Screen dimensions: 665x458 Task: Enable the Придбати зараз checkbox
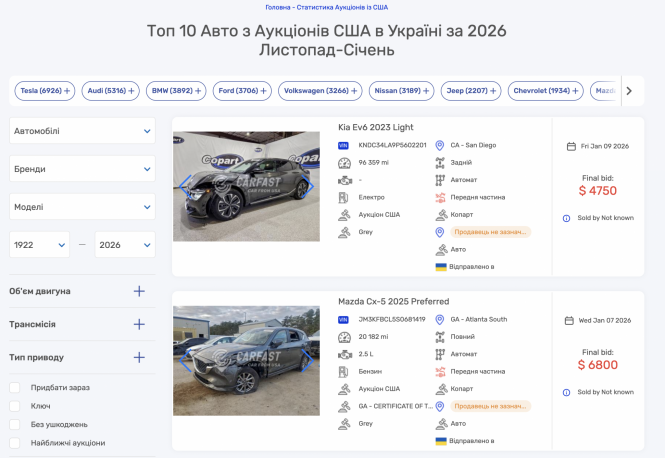(15, 387)
